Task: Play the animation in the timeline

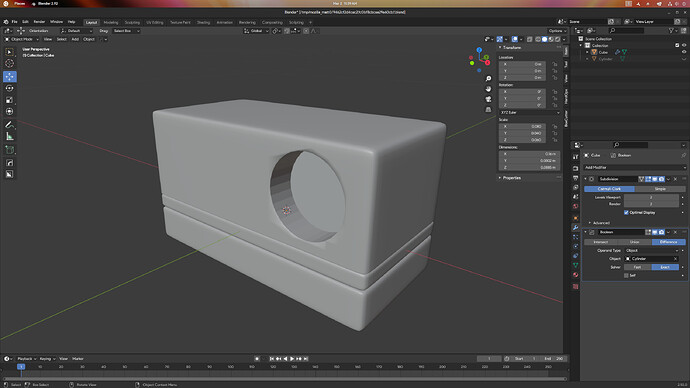Action: coord(292,359)
